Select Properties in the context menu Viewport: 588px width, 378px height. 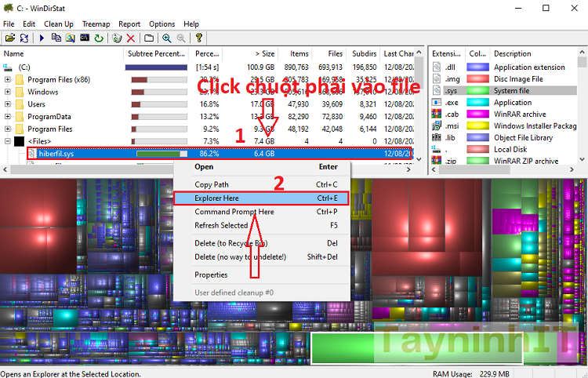211,275
